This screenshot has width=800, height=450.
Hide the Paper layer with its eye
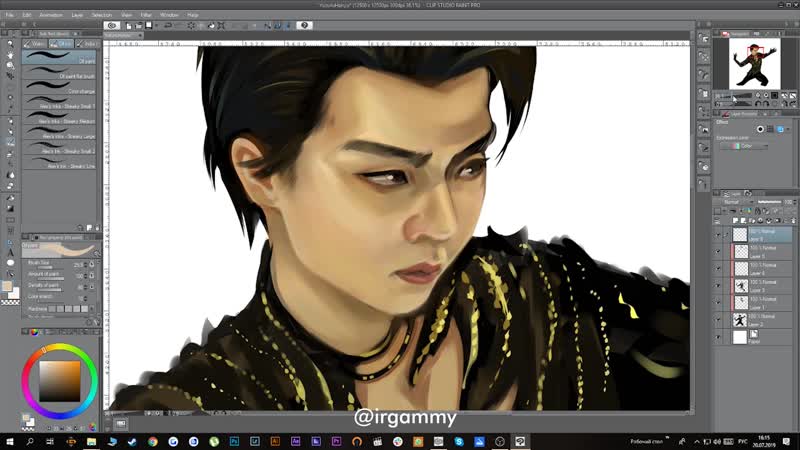pos(718,337)
